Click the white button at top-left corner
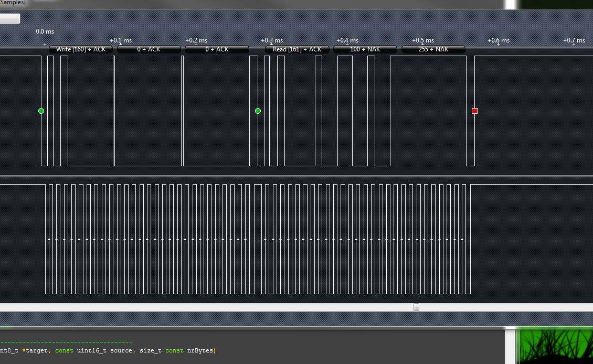 10,18
